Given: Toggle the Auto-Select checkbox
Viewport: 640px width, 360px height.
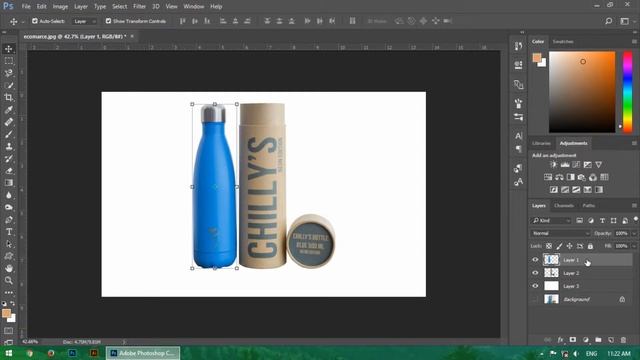Looking at the screenshot, I should [x=35, y=21].
